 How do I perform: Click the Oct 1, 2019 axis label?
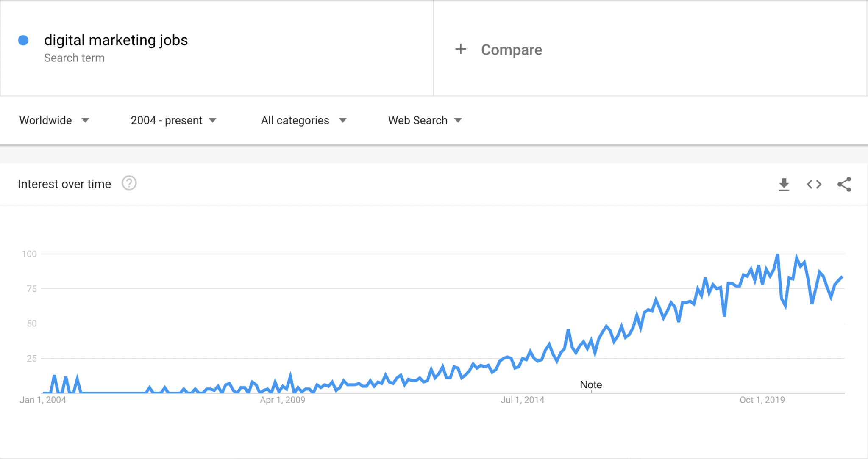pyautogui.click(x=762, y=400)
